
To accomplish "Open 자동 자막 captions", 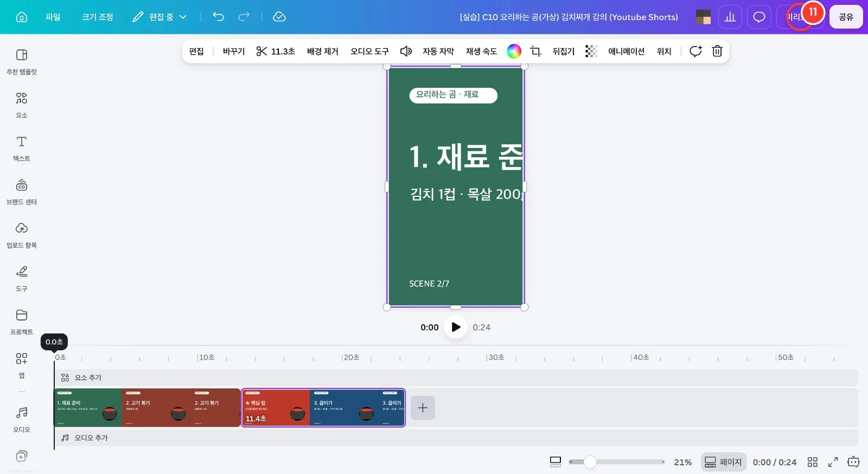I will click(438, 51).
